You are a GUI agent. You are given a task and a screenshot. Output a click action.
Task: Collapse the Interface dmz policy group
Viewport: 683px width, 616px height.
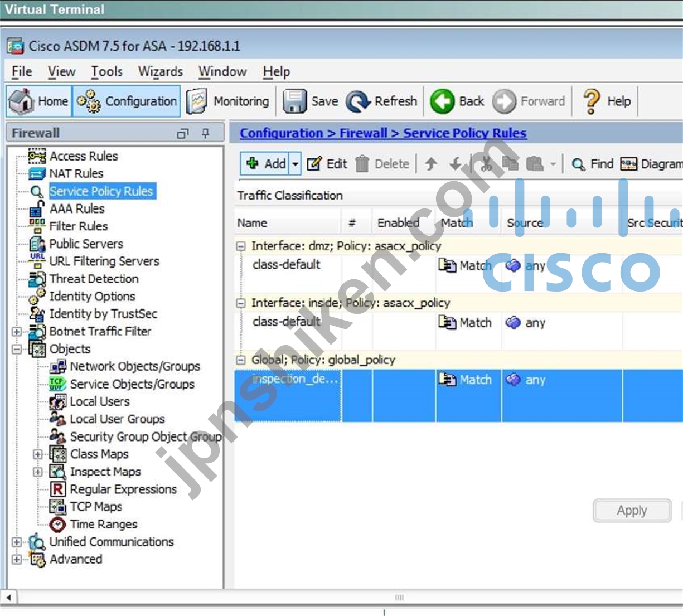241,246
